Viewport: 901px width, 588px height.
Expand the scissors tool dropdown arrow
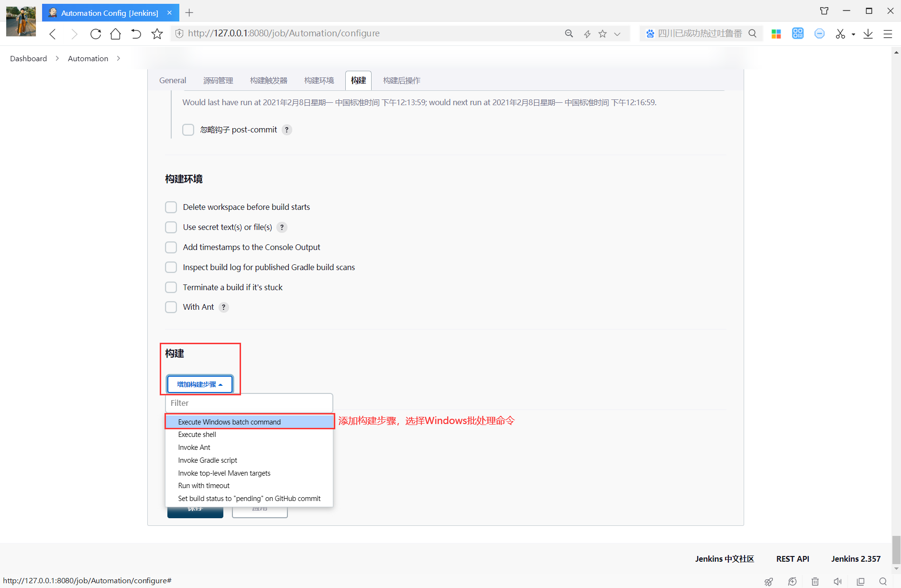pyautogui.click(x=853, y=34)
